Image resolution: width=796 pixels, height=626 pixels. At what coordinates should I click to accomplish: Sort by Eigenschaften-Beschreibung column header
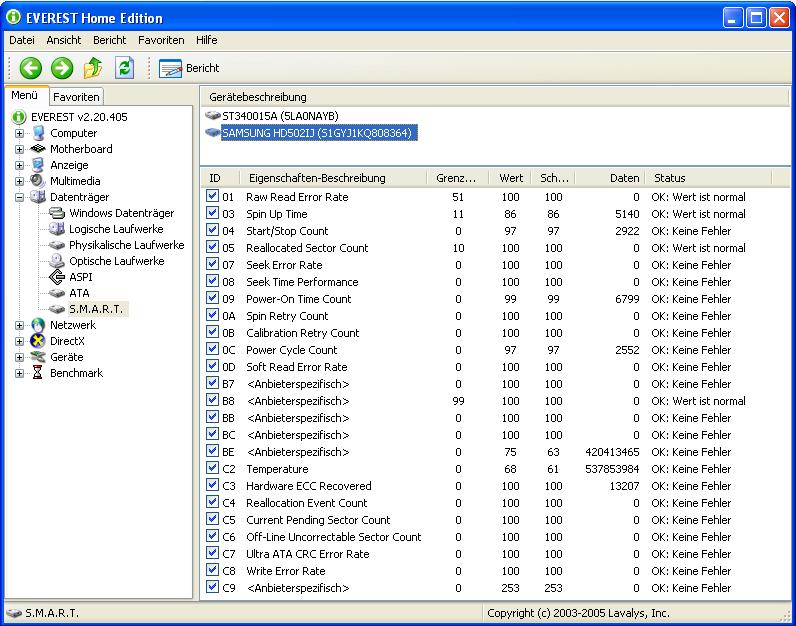coord(333,178)
